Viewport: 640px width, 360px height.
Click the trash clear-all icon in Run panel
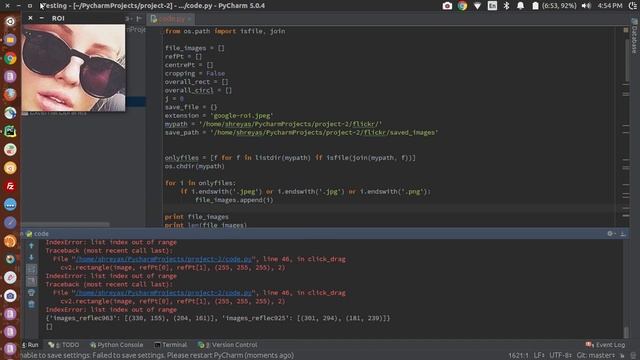(31, 304)
